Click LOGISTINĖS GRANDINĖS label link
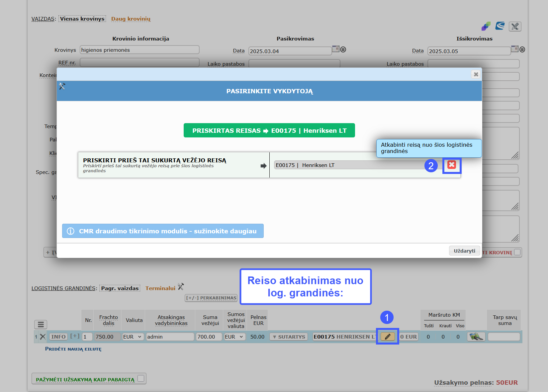This screenshot has width=548, height=392. [x=63, y=288]
